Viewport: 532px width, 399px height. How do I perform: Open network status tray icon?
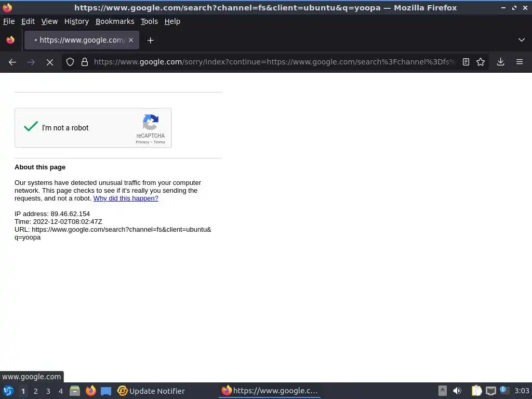point(490,391)
